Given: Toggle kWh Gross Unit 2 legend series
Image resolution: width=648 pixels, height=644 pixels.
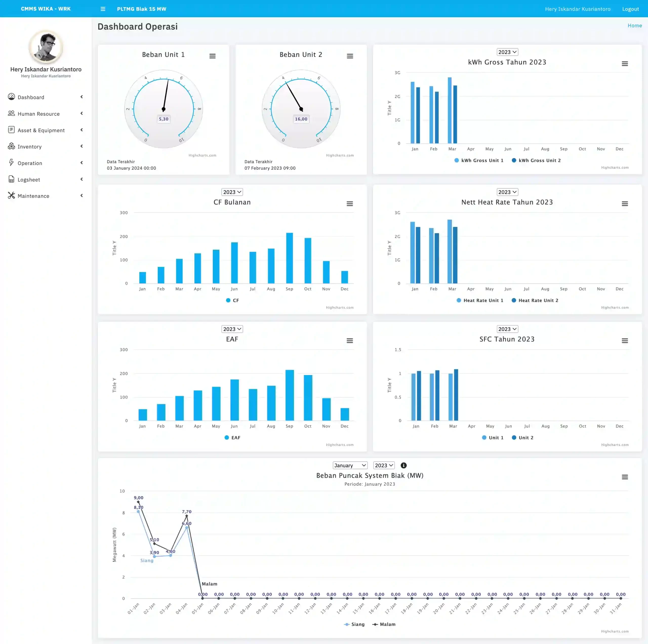Looking at the screenshot, I should point(536,161).
